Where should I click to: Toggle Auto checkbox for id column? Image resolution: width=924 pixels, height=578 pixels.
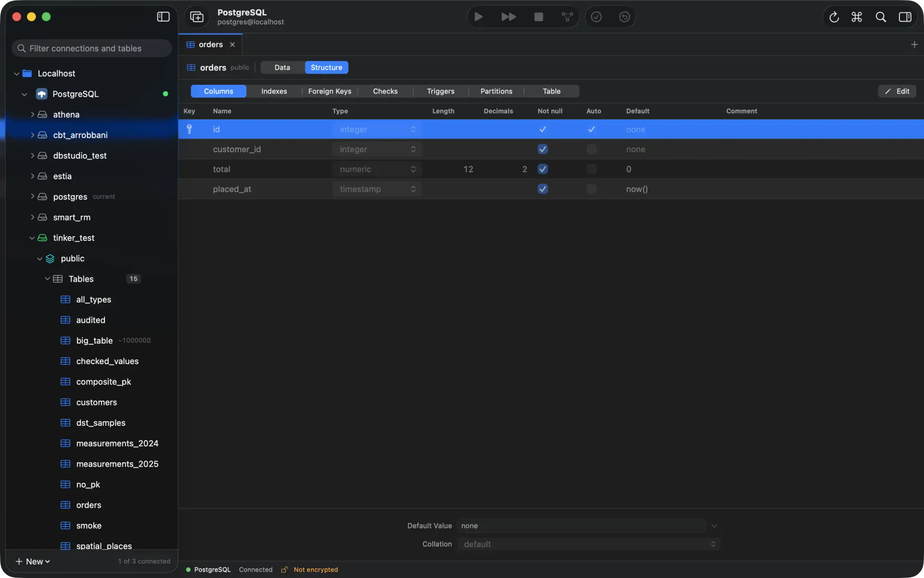point(591,129)
